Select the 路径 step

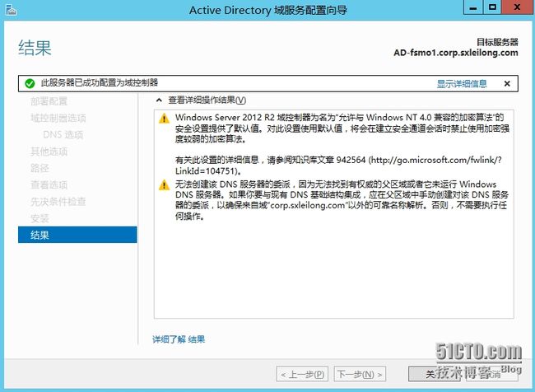point(40,168)
